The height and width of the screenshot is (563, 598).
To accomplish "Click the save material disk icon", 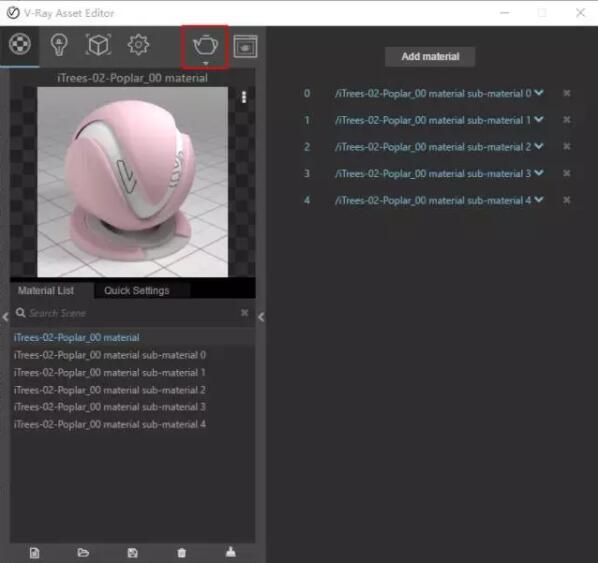I will pos(132,553).
